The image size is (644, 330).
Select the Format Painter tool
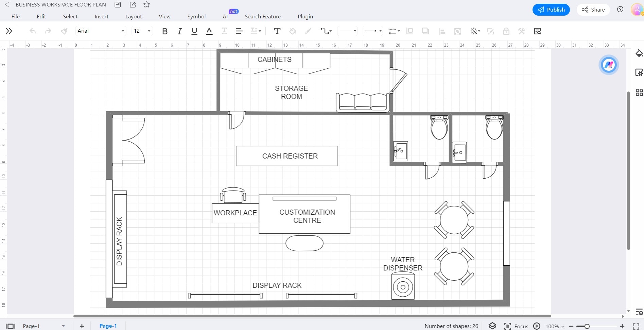point(64,31)
